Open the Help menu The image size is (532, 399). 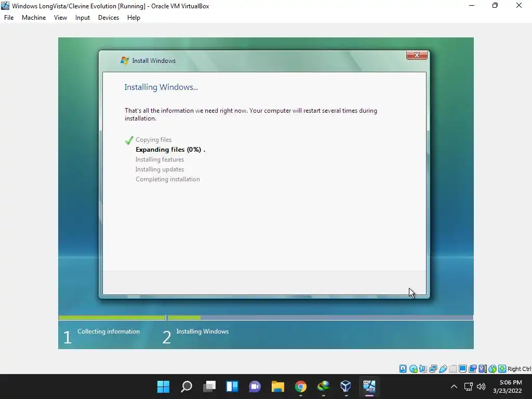tap(134, 18)
